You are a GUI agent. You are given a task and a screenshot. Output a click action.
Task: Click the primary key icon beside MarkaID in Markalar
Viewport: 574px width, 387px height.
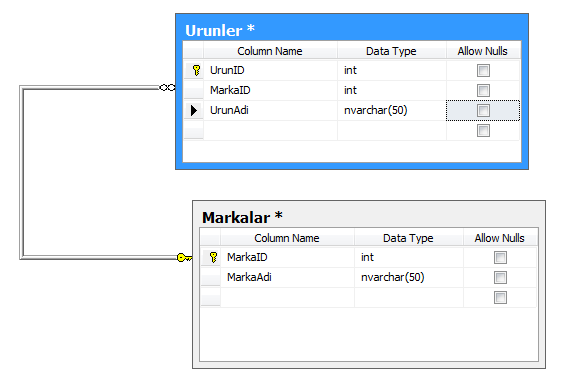click(x=213, y=257)
